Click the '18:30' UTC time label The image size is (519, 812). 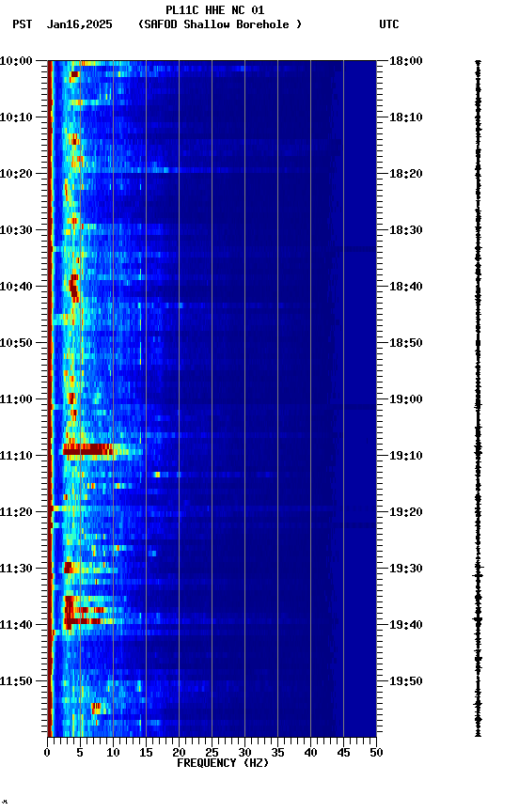tap(406, 230)
